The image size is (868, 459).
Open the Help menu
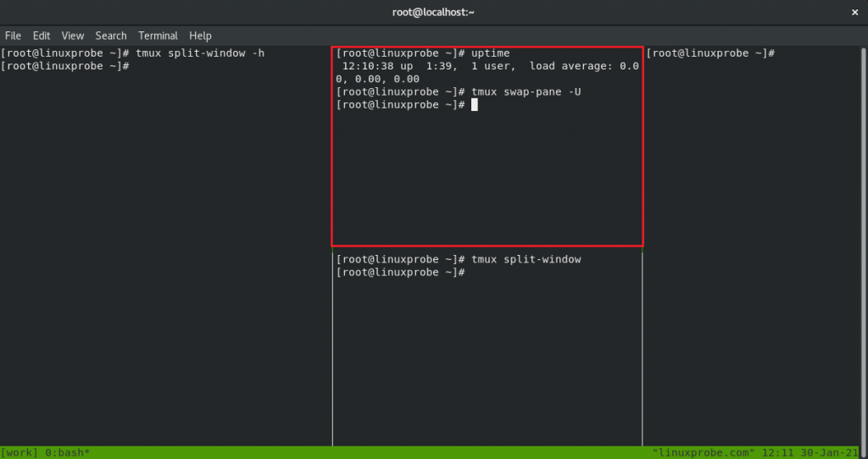[200, 36]
